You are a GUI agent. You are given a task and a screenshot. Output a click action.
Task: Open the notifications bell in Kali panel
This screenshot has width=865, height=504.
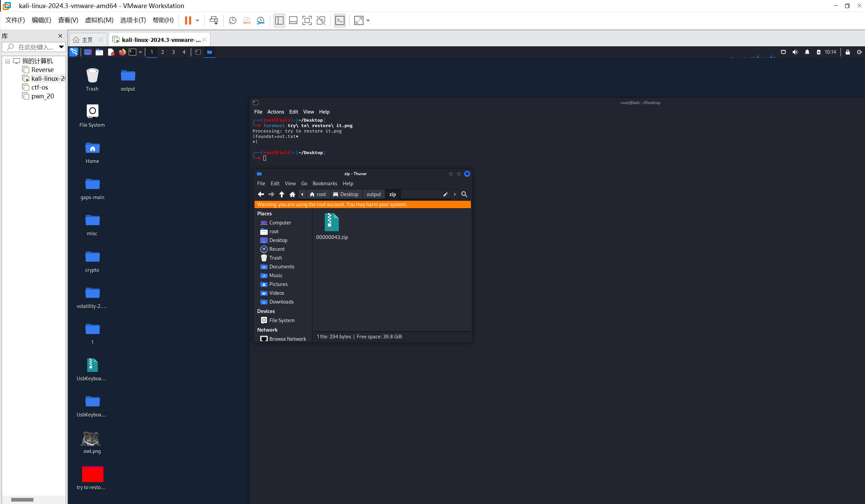pos(807,52)
